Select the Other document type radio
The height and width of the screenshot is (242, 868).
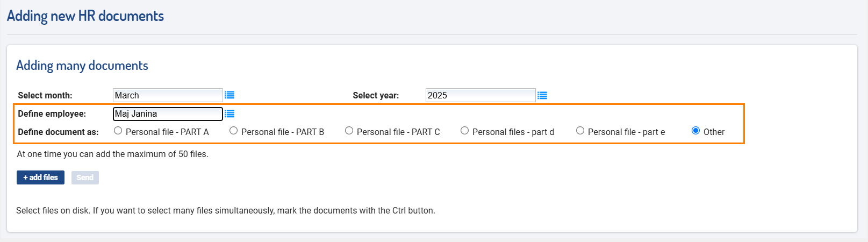click(695, 131)
